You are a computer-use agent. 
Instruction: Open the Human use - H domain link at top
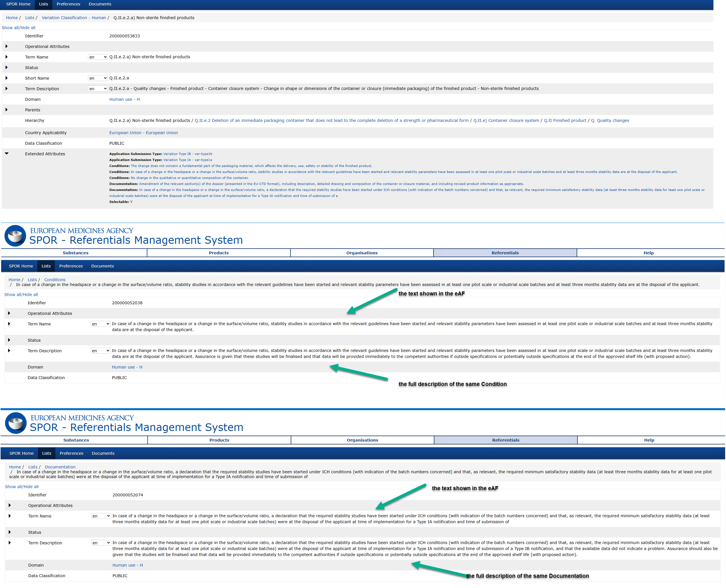click(x=125, y=100)
